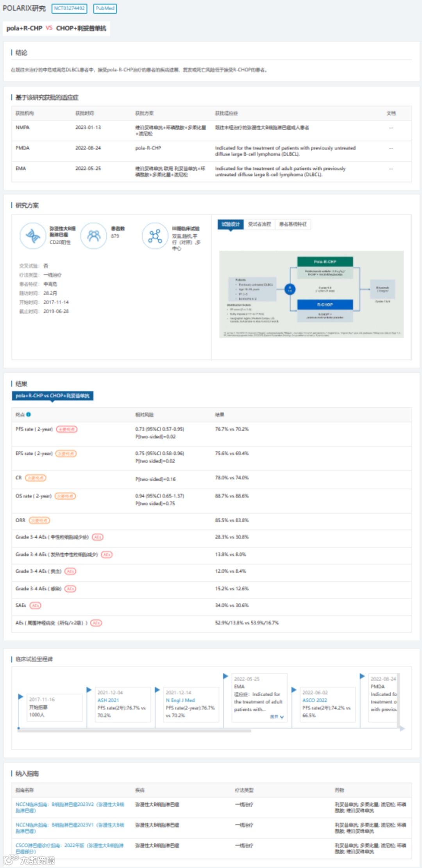Enlarge the trial design diagram image
Image resolution: width=422 pixels, height=868 pixels.
pyautogui.click(x=311, y=294)
